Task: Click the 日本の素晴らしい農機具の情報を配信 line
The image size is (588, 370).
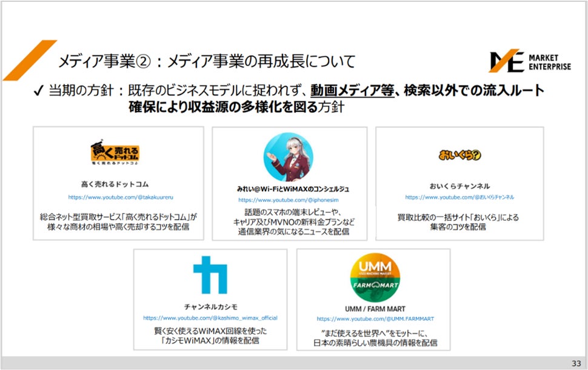Action: [x=375, y=343]
